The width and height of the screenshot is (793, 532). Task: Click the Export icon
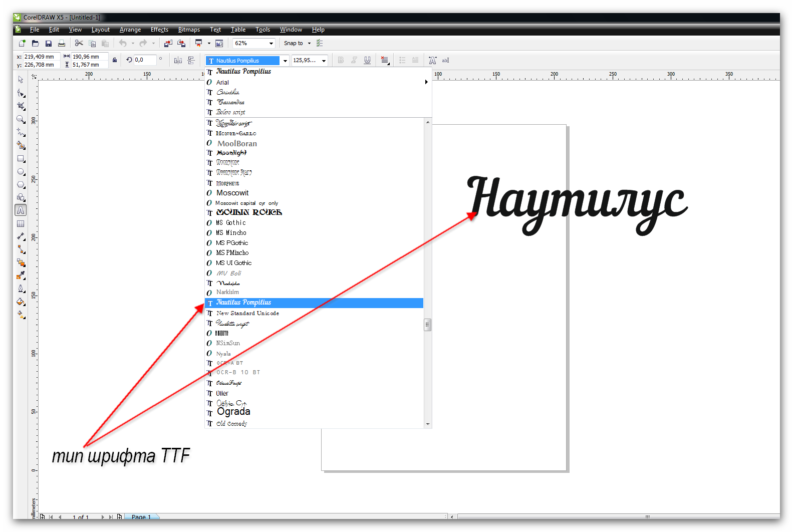click(181, 44)
